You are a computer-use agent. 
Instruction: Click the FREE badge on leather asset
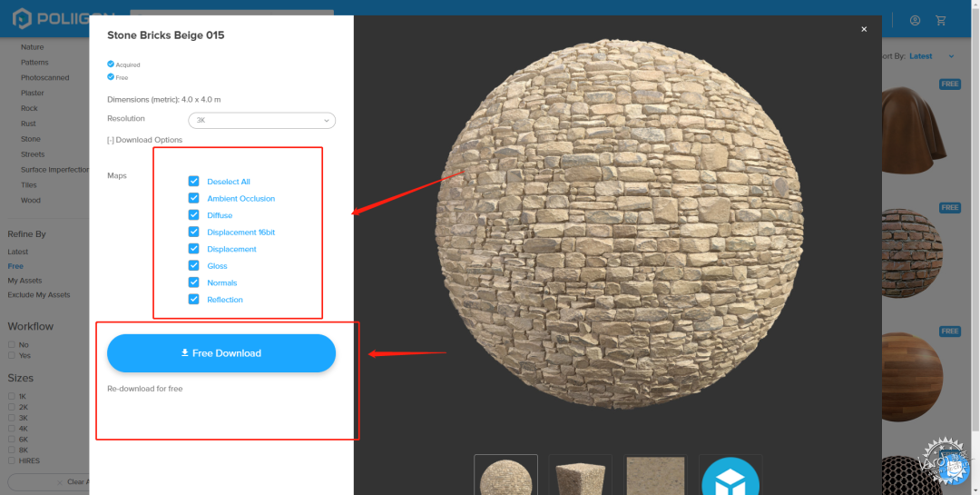click(x=949, y=84)
